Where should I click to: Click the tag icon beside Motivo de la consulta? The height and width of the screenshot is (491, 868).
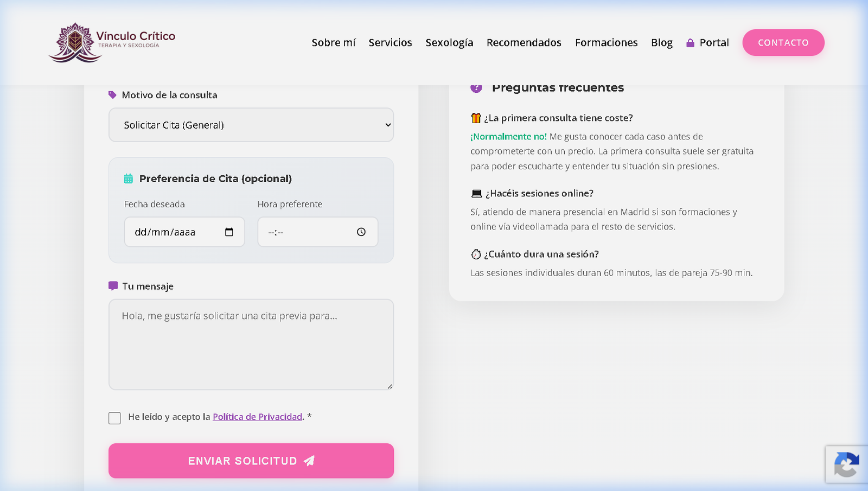[112, 95]
